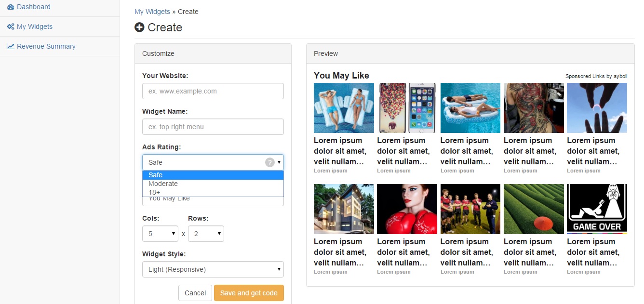Open the Rows dropdown
Image resolution: width=644 pixels, height=304 pixels.
[206, 234]
